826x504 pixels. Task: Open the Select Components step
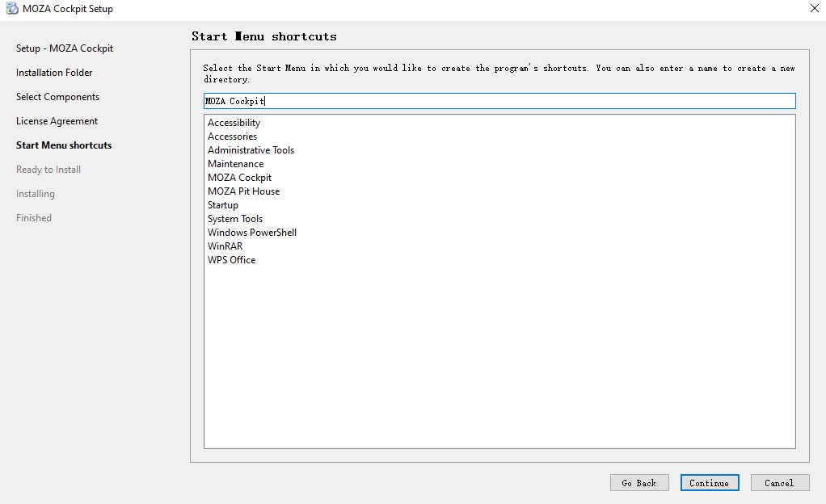tap(57, 97)
